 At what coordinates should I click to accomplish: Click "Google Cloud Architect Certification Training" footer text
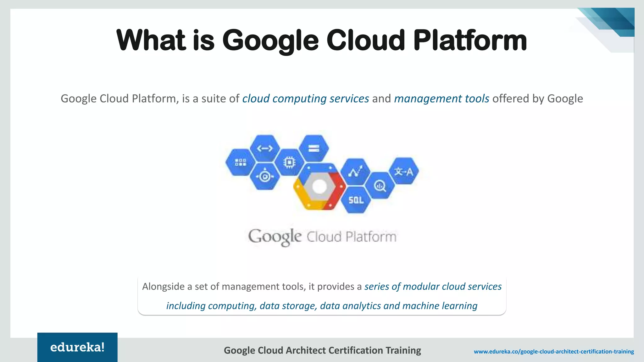click(x=322, y=350)
